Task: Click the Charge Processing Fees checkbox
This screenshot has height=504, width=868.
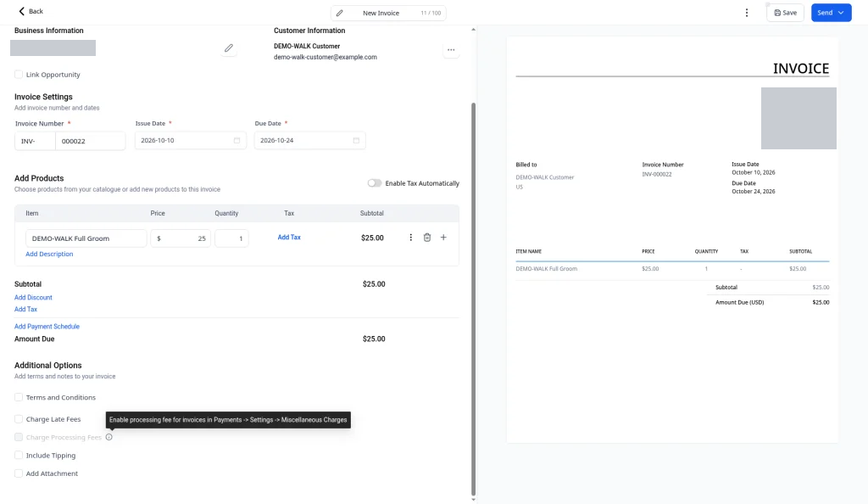Action: [x=19, y=437]
